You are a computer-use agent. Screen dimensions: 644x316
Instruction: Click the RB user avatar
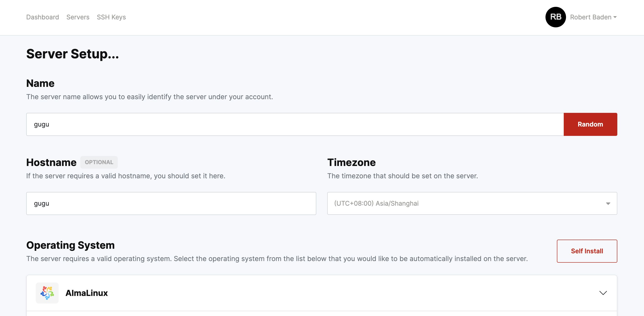tap(555, 17)
